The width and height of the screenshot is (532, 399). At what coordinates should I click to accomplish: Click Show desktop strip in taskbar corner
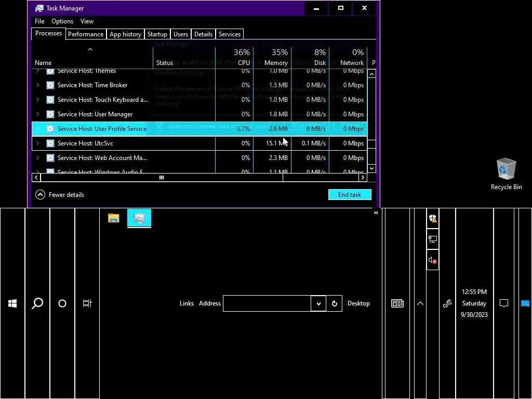click(525, 303)
